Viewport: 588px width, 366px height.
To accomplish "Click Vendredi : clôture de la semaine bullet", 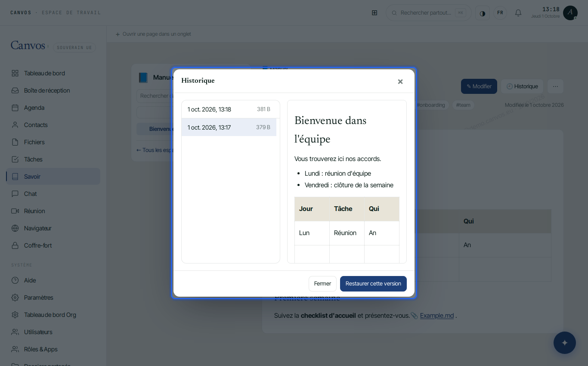I will pos(349,185).
